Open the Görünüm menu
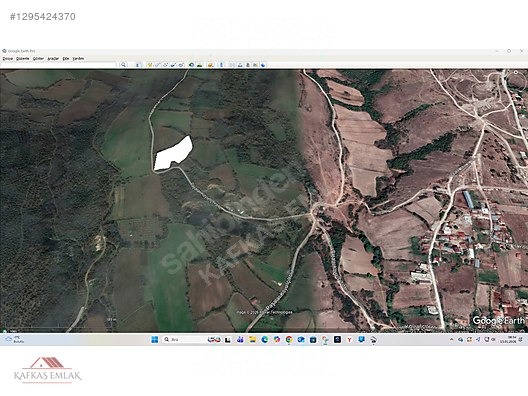Viewport: 528px width, 396px height. pyautogui.click(x=38, y=59)
